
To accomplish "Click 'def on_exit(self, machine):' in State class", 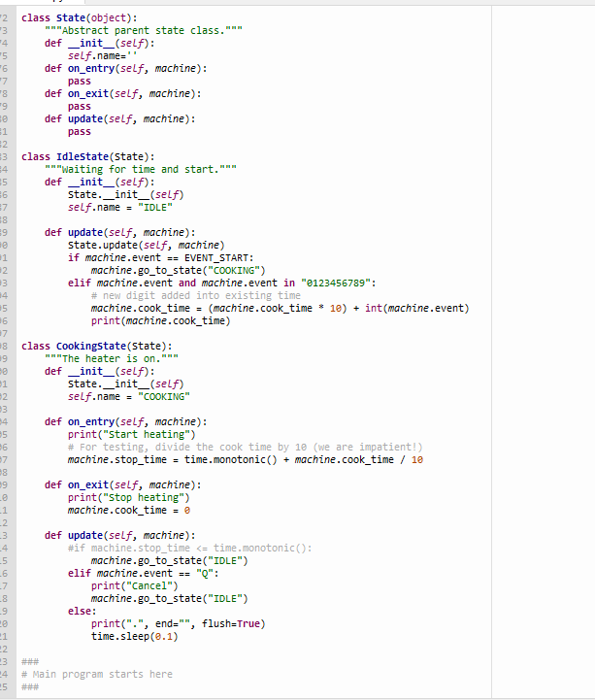I will [x=122, y=94].
